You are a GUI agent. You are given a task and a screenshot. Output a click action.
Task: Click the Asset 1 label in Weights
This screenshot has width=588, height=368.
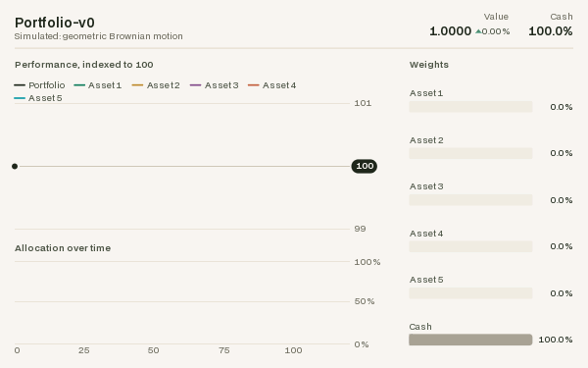click(x=426, y=93)
